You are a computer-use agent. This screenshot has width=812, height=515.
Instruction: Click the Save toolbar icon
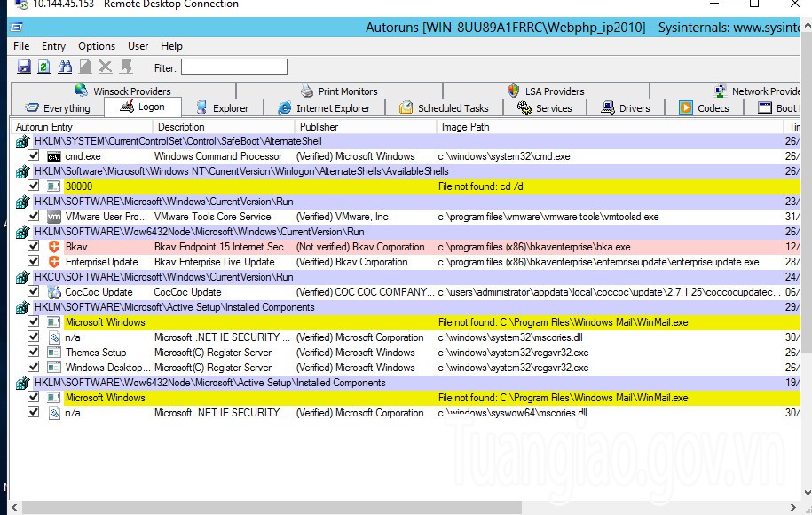[x=24, y=67]
